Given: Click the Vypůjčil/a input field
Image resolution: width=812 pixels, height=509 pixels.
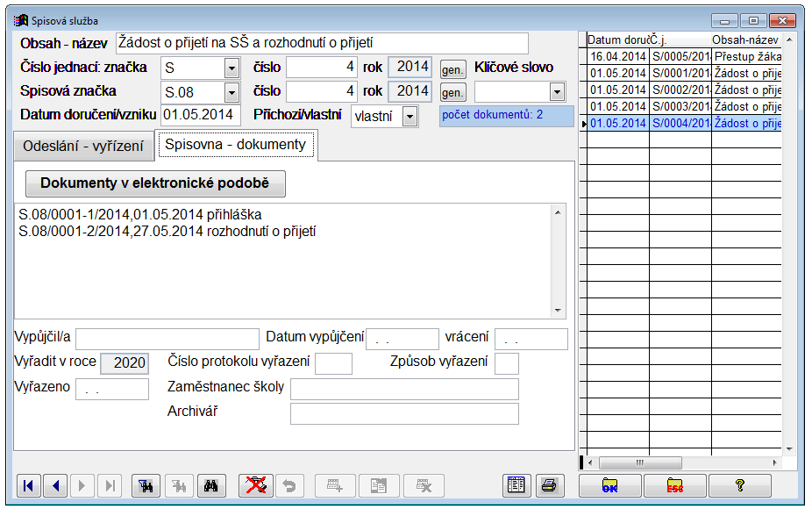Looking at the screenshot, I should pyautogui.click(x=167, y=339).
